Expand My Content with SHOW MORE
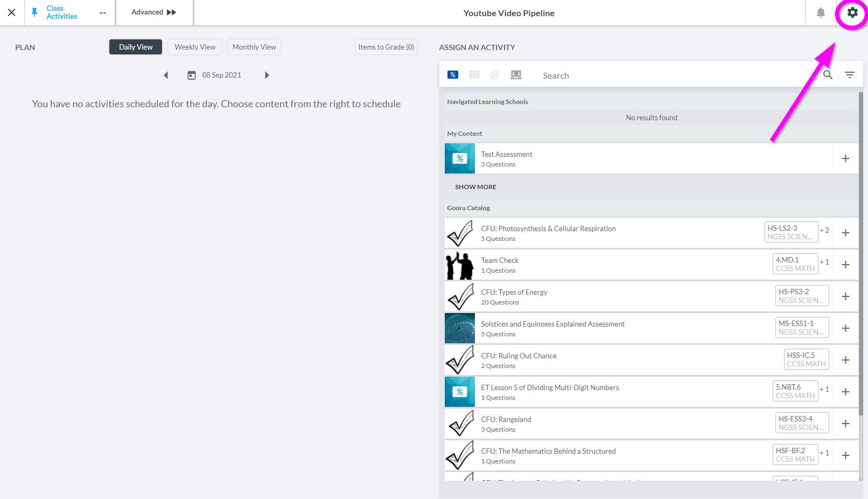 tap(475, 187)
